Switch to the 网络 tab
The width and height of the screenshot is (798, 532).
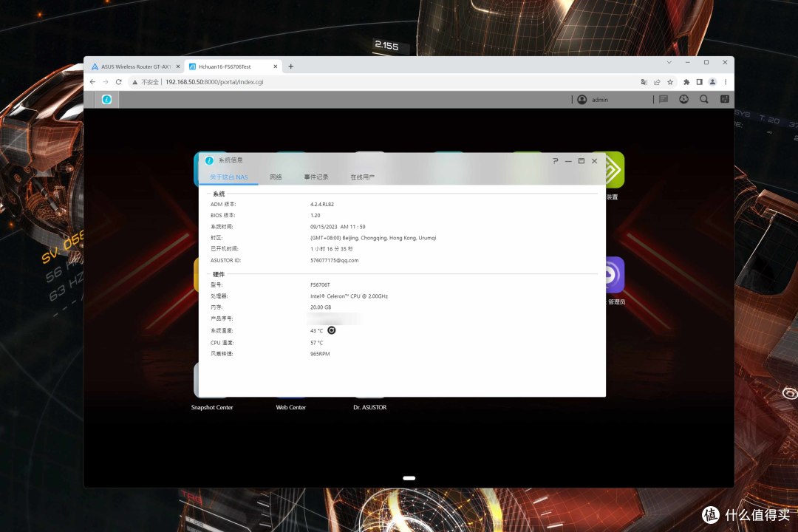point(276,177)
